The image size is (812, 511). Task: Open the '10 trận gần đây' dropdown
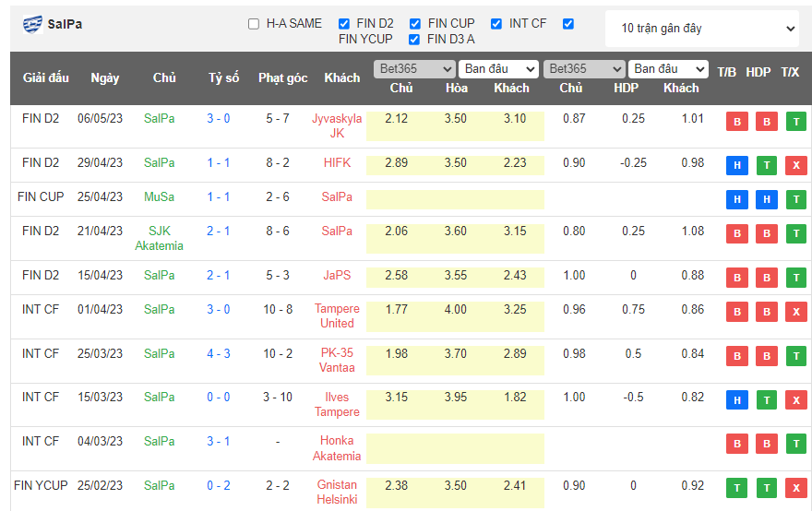[702, 29]
